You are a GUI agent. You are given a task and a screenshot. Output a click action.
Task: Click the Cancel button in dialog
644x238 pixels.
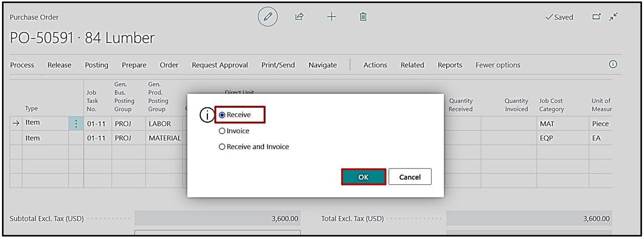click(410, 177)
